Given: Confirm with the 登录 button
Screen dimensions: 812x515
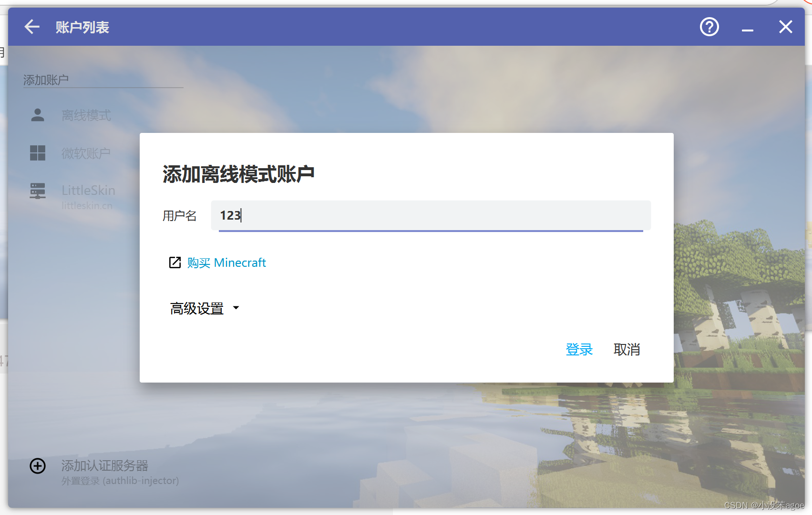Looking at the screenshot, I should tap(579, 349).
